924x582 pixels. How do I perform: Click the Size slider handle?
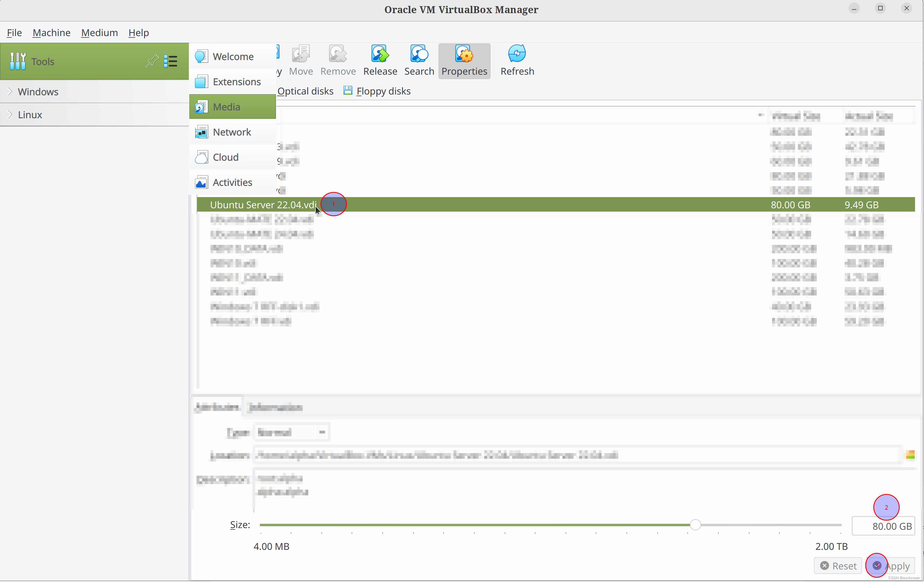tap(695, 524)
